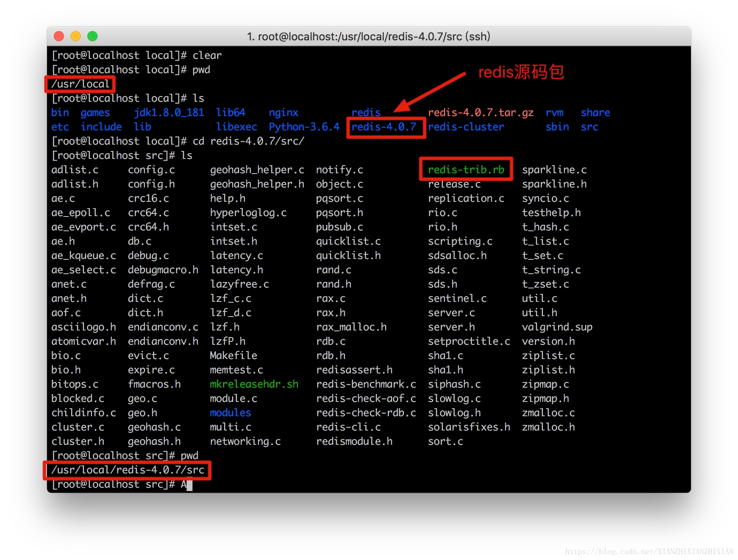Click the atomicvar.h file name
738x560 pixels.
(84, 341)
